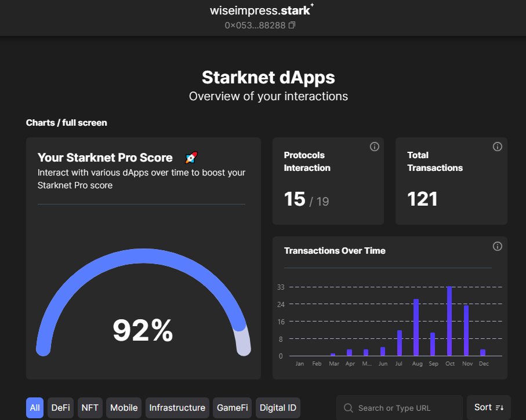Click the info icon on Transactions Over Time chart

[x=497, y=246]
